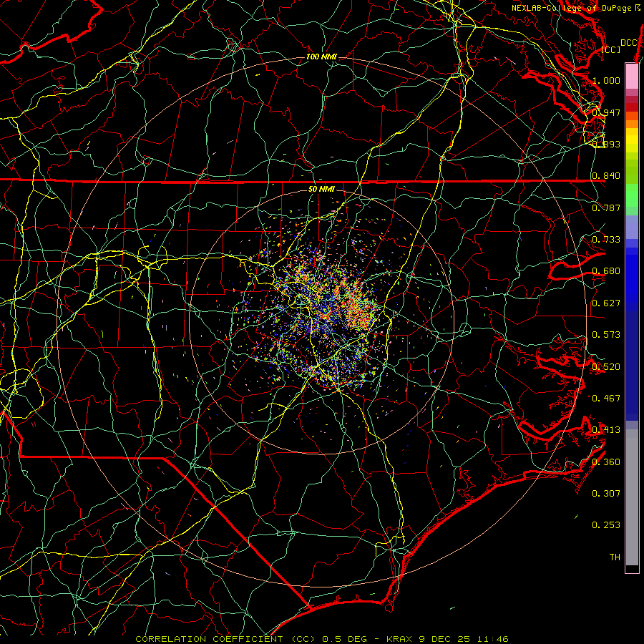Click the DCC product label
This screenshot has width=644, height=644.
[x=629, y=43]
